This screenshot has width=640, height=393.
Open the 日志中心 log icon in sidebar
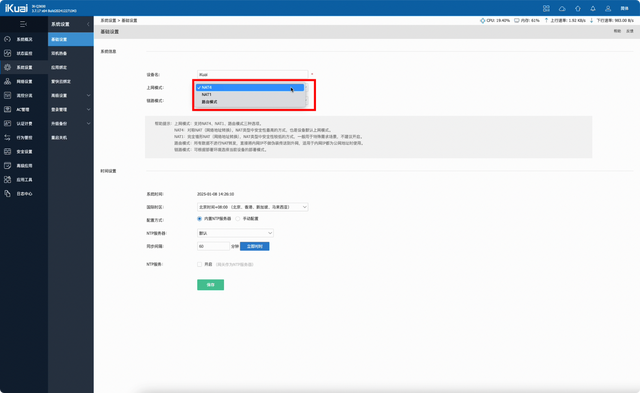[x=7, y=193]
